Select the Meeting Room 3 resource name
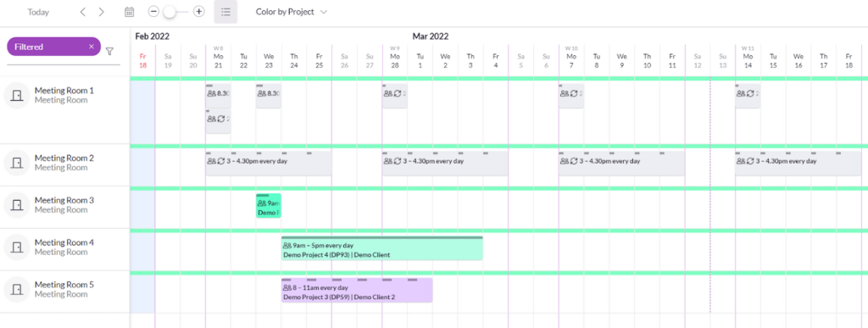868x328 pixels. [64, 200]
